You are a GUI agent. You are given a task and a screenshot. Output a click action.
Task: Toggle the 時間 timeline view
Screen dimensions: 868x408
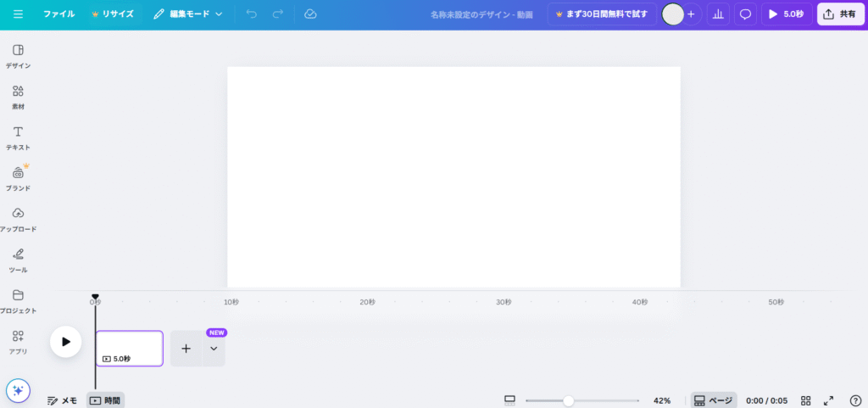[x=105, y=400]
